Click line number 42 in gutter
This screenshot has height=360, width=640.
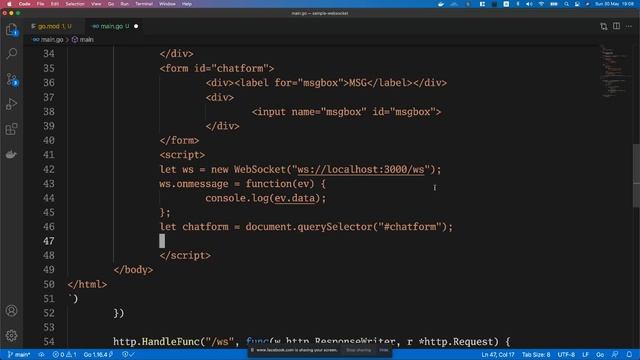(x=49, y=169)
